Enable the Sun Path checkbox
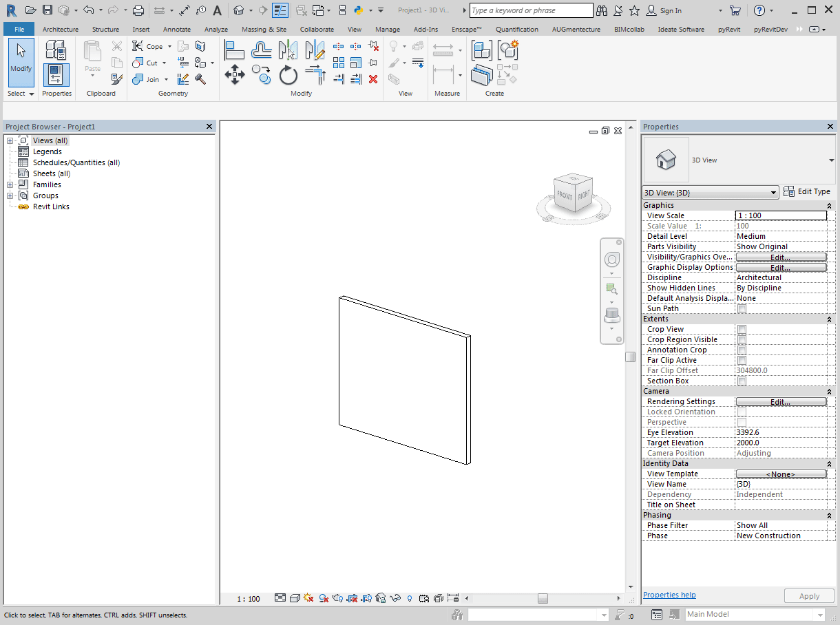This screenshot has width=840, height=625. click(x=742, y=308)
